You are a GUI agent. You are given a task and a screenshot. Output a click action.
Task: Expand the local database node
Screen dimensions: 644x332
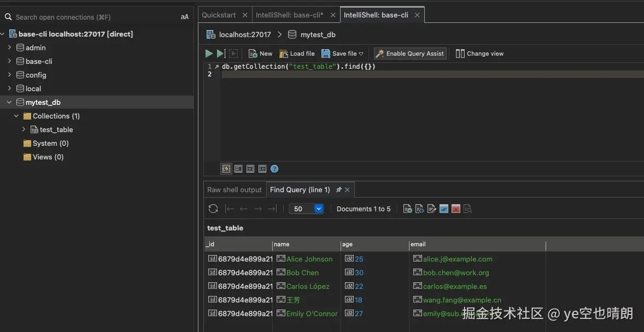click(x=9, y=88)
